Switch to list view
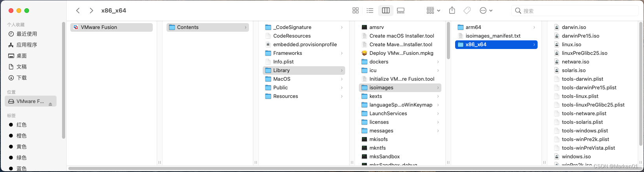The height and width of the screenshot is (172, 644). 370,11
